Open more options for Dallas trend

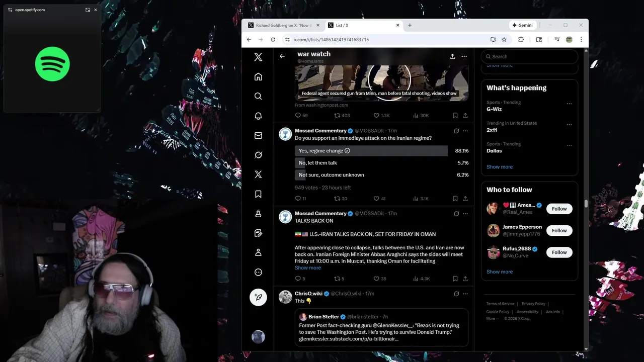point(569,145)
